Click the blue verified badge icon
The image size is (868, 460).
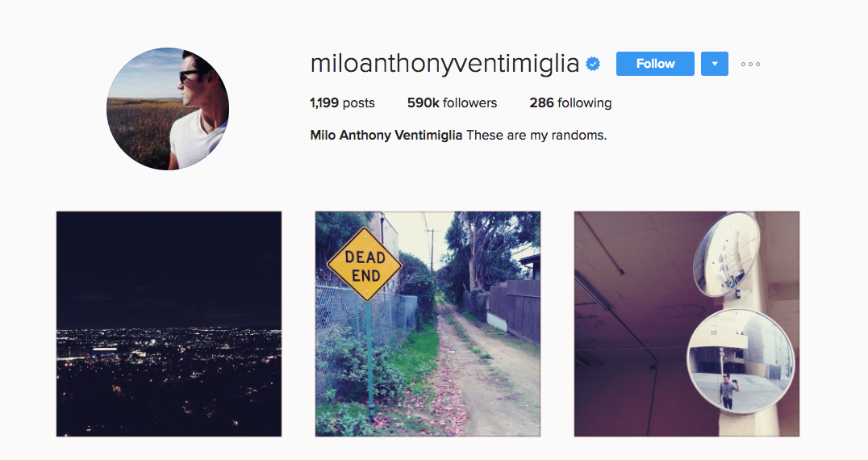click(593, 65)
